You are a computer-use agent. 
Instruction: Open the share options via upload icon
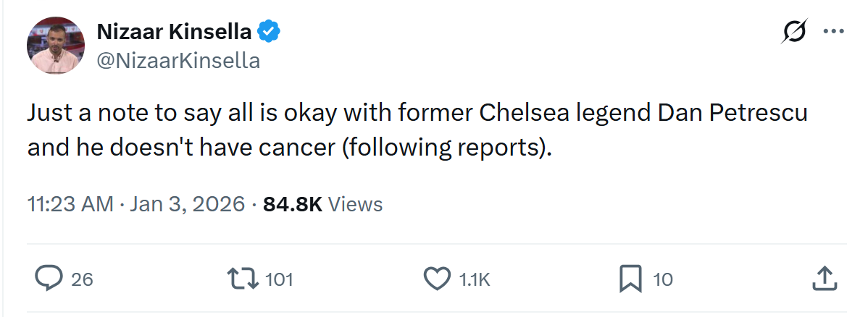click(x=824, y=278)
